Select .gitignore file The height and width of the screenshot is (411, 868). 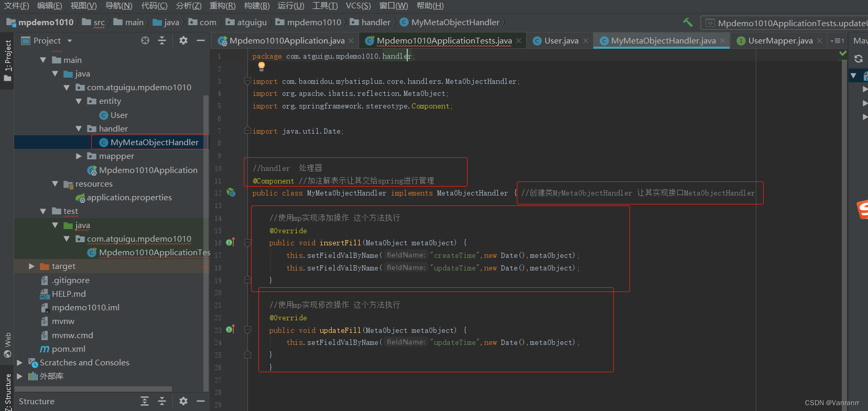point(65,280)
